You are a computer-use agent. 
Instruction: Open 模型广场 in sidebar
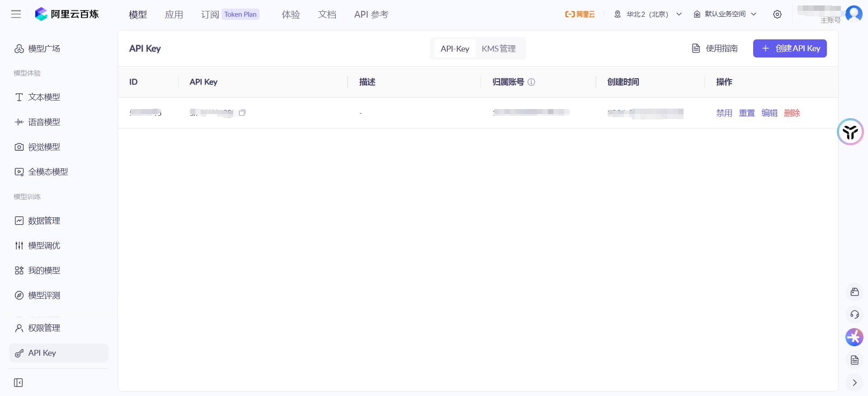click(59, 48)
